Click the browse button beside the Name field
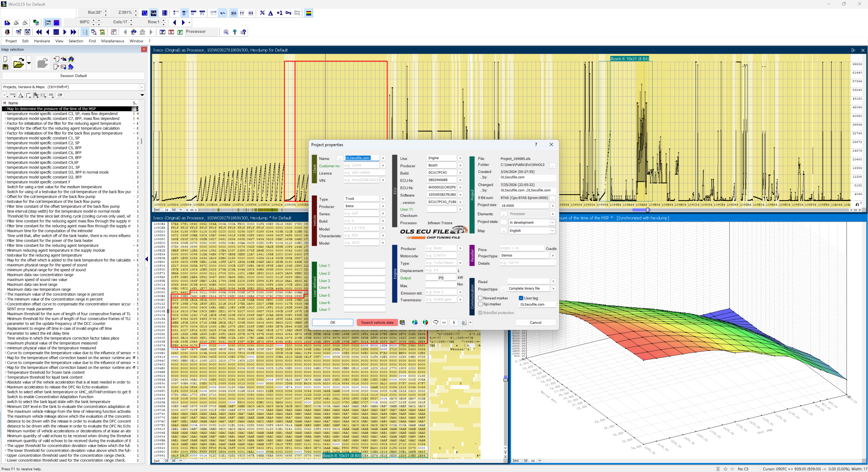The height and width of the screenshot is (472, 868). coord(340,158)
